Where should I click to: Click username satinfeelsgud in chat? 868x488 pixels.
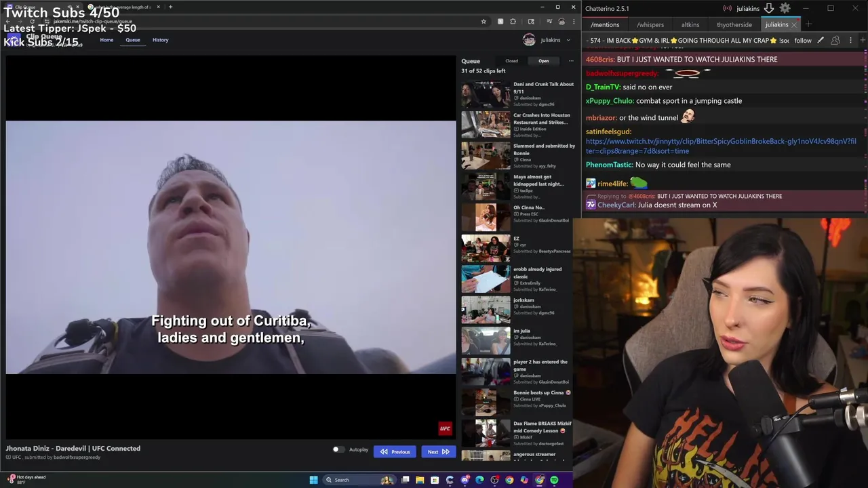(x=608, y=131)
